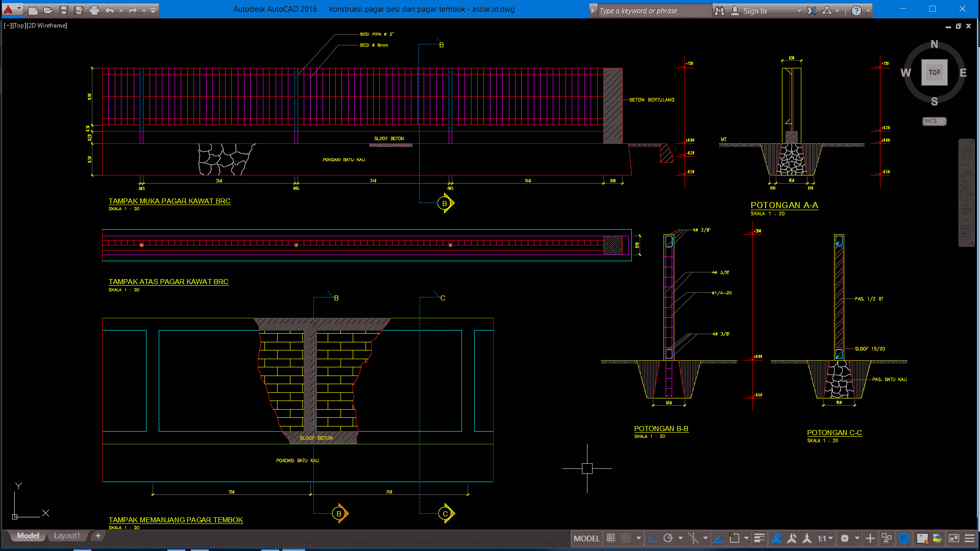Click the Open file folder icon
The width and height of the screenshot is (980, 551).
tap(48, 10)
